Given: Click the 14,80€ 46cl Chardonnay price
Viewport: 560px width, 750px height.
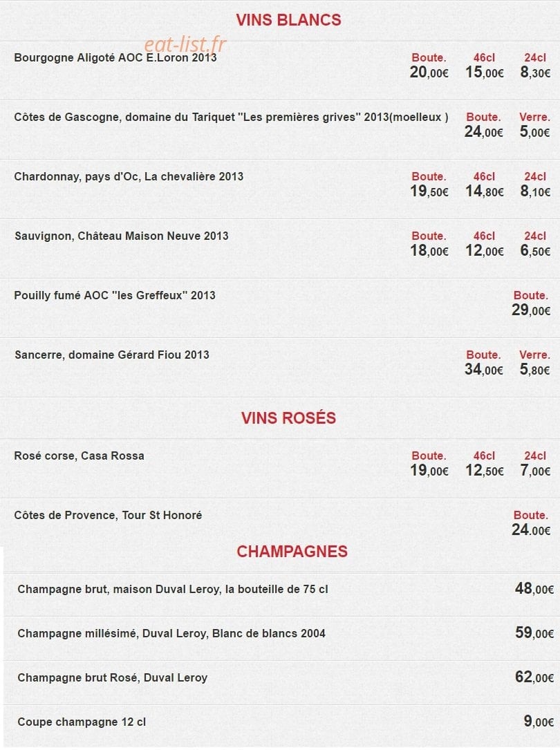Looking at the screenshot, I should click(x=485, y=191).
